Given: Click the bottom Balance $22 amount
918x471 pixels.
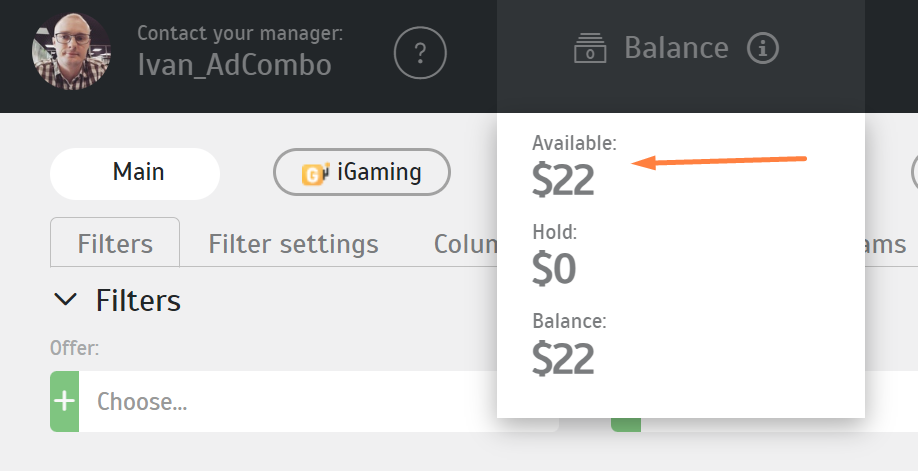Looking at the screenshot, I should point(563,359).
